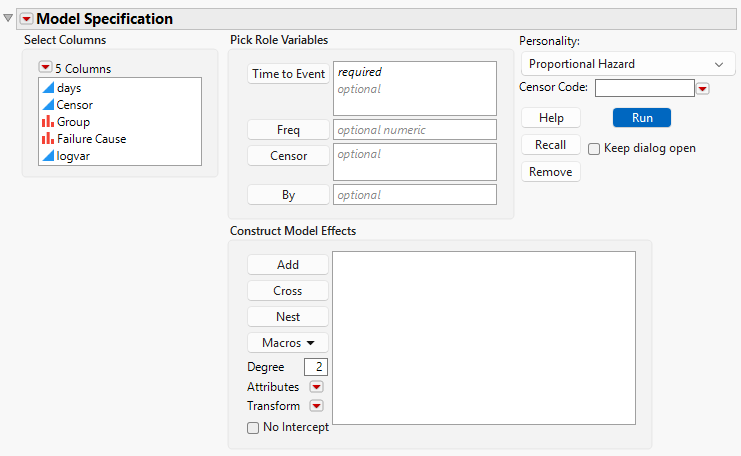Click the Cross effects button

click(288, 290)
